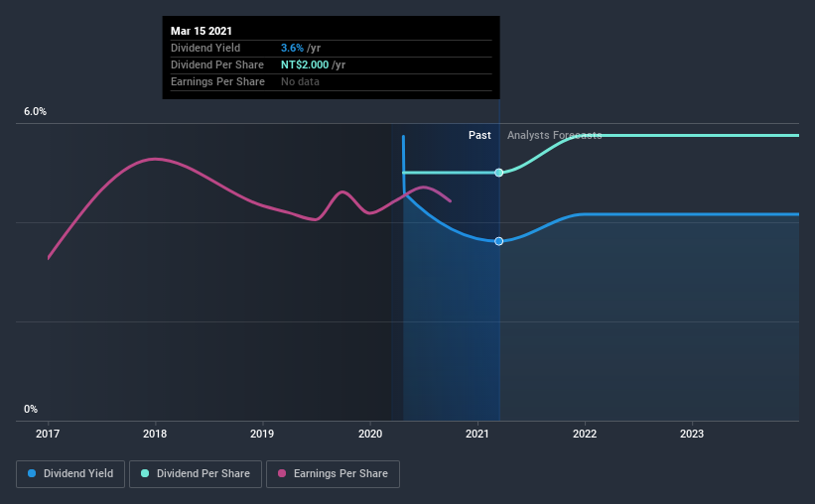
Task: Click the blue Dividend Yield data point marker
Action: 499,241
